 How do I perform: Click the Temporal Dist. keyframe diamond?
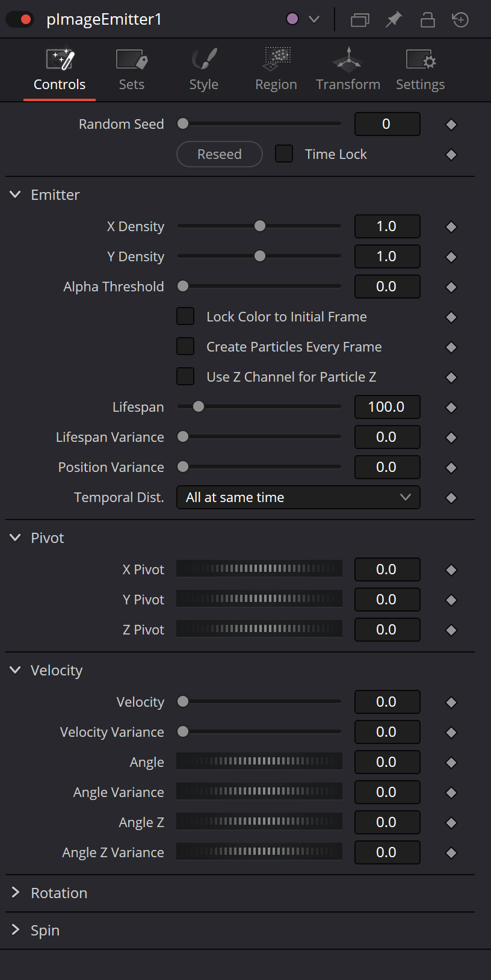pyautogui.click(x=451, y=498)
